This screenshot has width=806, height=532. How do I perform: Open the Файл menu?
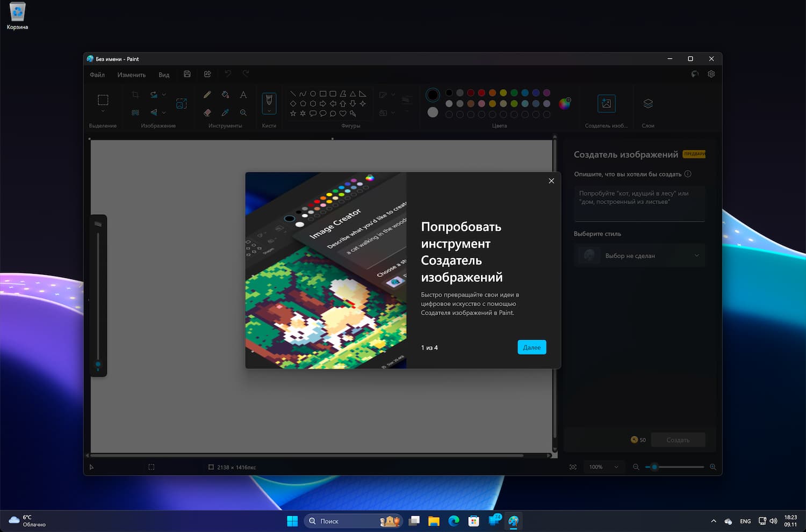(97, 75)
